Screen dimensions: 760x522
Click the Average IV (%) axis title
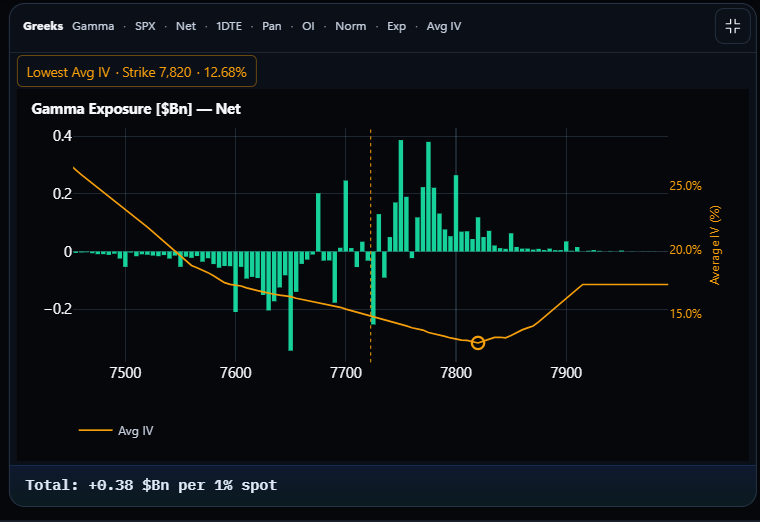point(715,245)
